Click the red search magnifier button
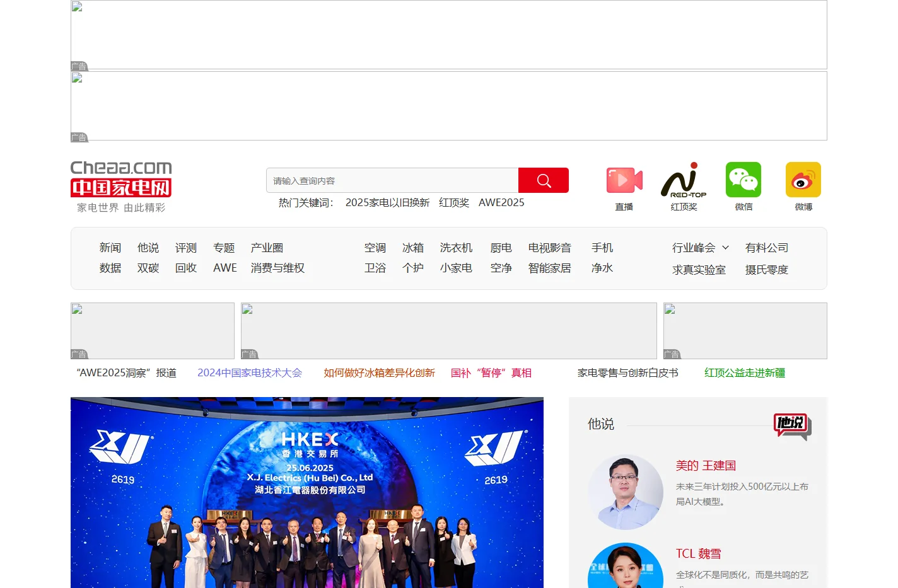The width and height of the screenshot is (898, 588). tap(544, 180)
